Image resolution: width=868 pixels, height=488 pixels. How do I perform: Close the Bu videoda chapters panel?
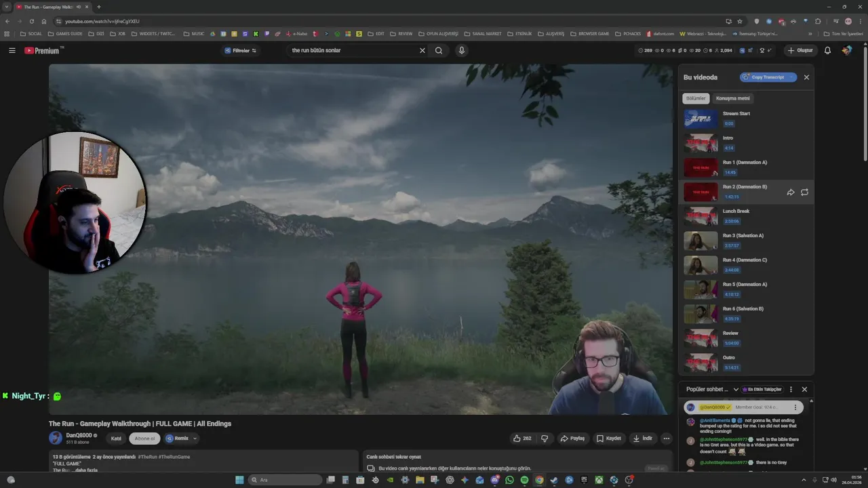pos(806,77)
